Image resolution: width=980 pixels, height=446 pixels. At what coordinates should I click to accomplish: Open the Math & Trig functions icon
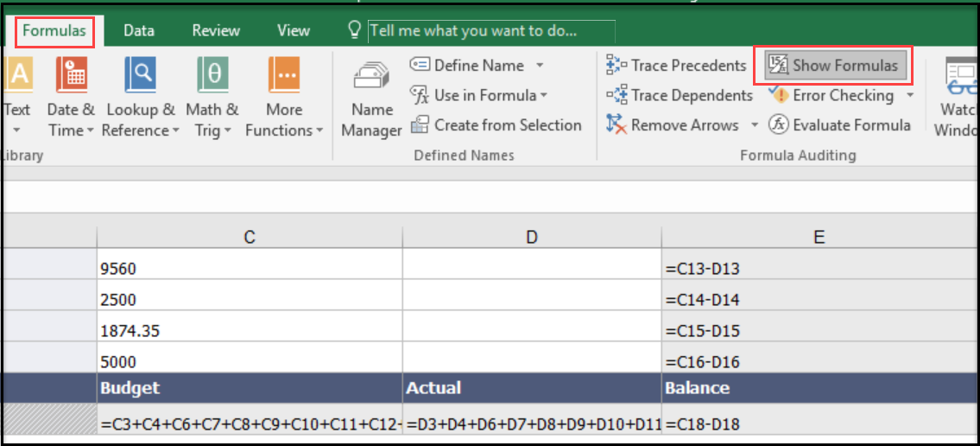pos(212,74)
